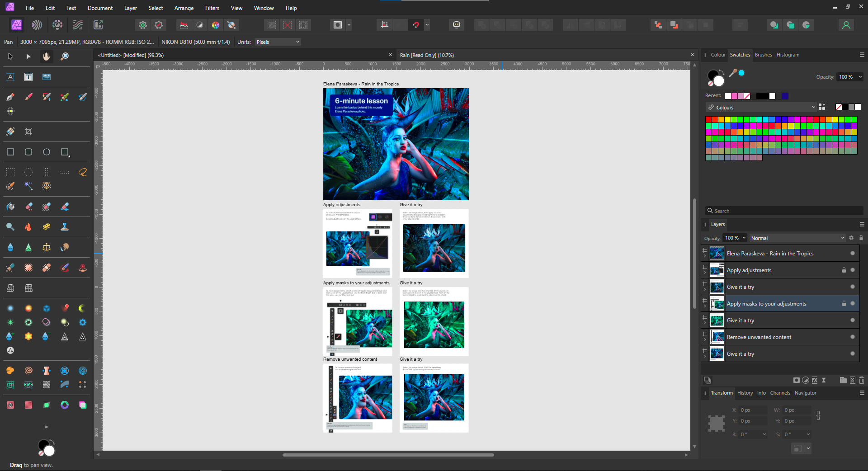Open the Document menu

point(100,8)
